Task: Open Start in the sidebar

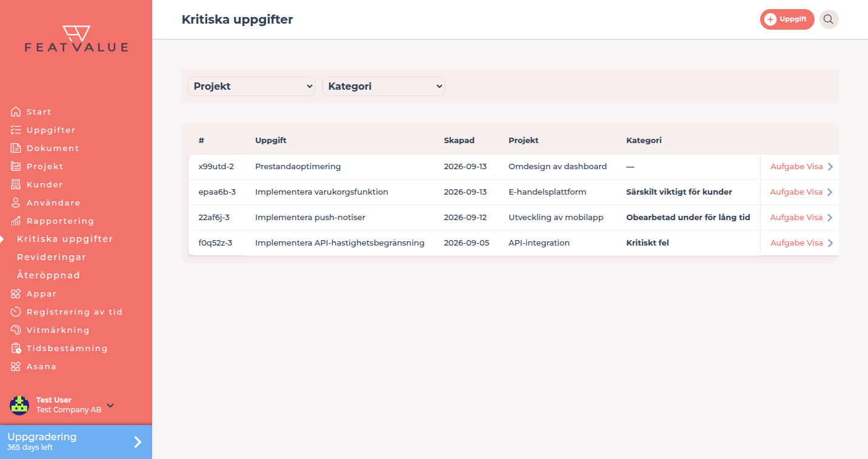Action: click(x=39, y=112)
